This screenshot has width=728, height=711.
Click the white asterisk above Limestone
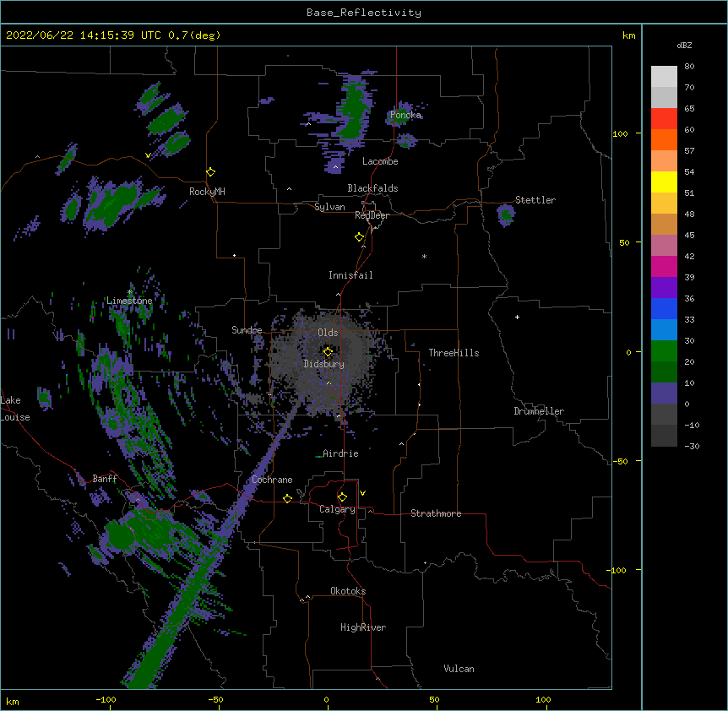click(129, 292)
